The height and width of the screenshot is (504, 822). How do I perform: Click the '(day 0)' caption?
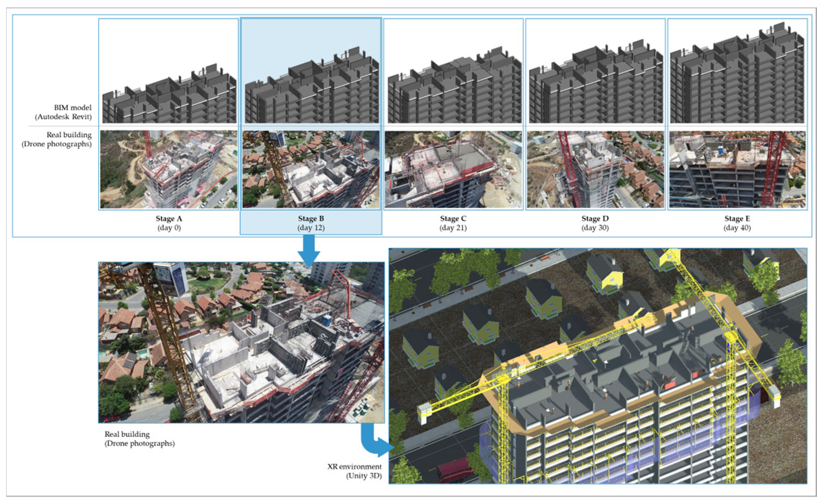pos(169,228)
